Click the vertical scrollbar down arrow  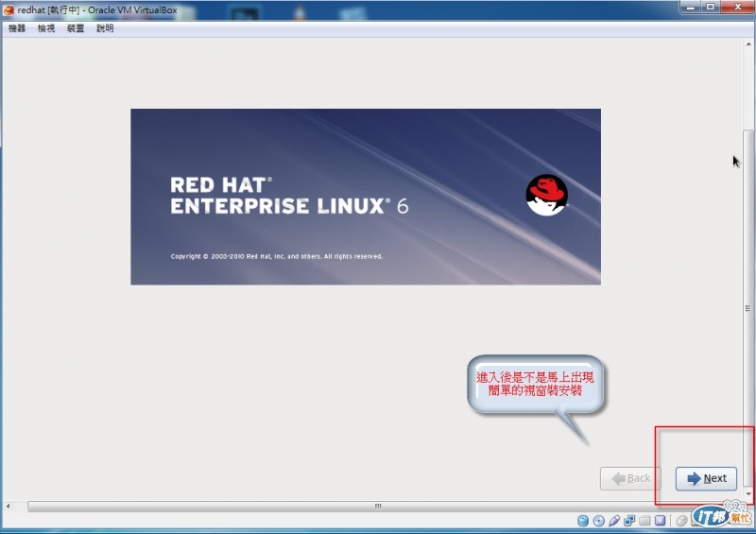(748, 493)
